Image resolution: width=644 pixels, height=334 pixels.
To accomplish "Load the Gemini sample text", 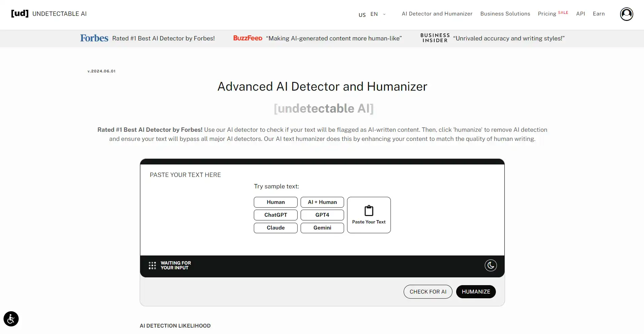I will [x=322, y=228].
